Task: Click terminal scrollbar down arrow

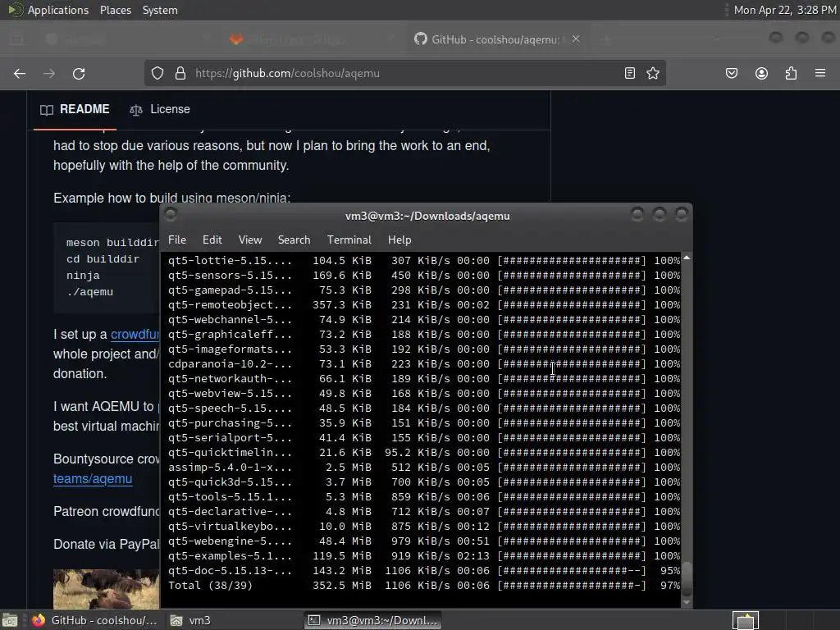Action: [x=687, y=603]
